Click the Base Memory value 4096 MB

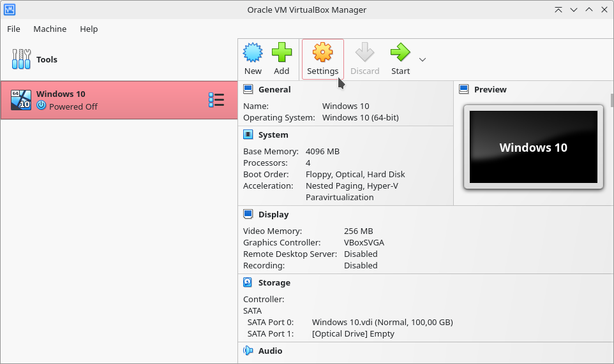pos(322,151)
